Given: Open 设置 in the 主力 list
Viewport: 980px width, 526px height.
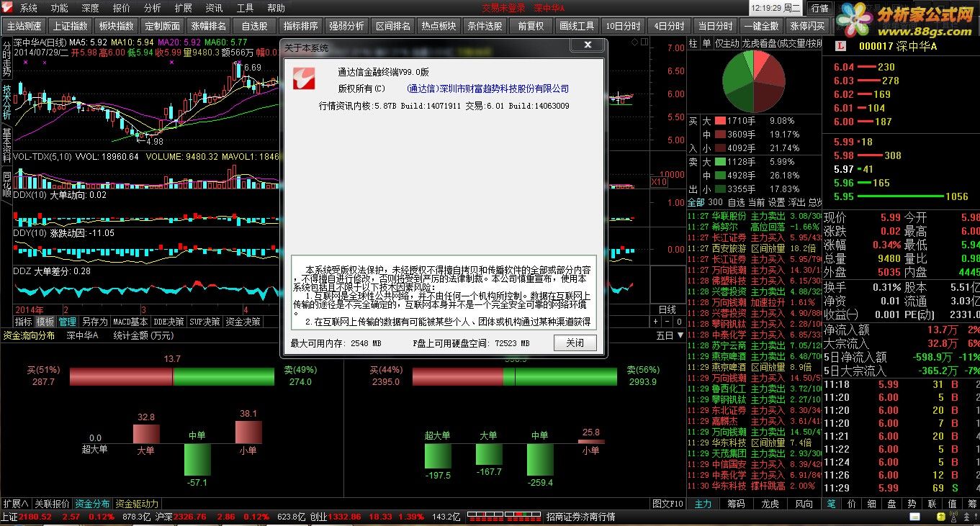Looking at the screenshot, I should pos(776,202).
